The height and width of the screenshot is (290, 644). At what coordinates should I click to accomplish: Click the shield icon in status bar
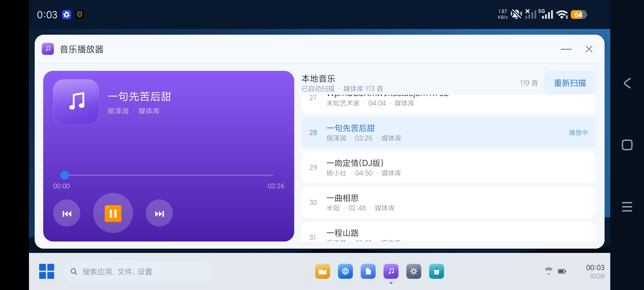click(x=80, y=14)
